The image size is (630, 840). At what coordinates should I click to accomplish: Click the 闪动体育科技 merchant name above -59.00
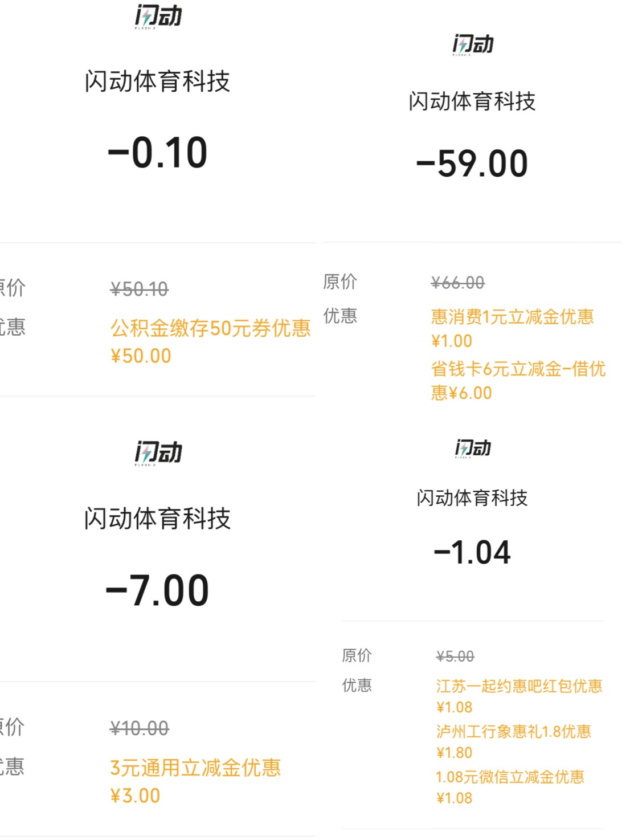pos(472,101)
